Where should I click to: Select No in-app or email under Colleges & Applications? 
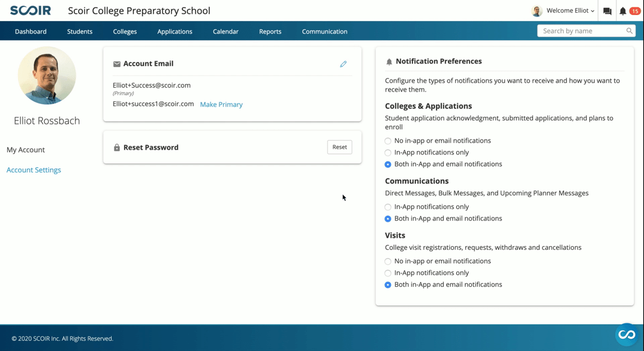[x=388, y=141]
